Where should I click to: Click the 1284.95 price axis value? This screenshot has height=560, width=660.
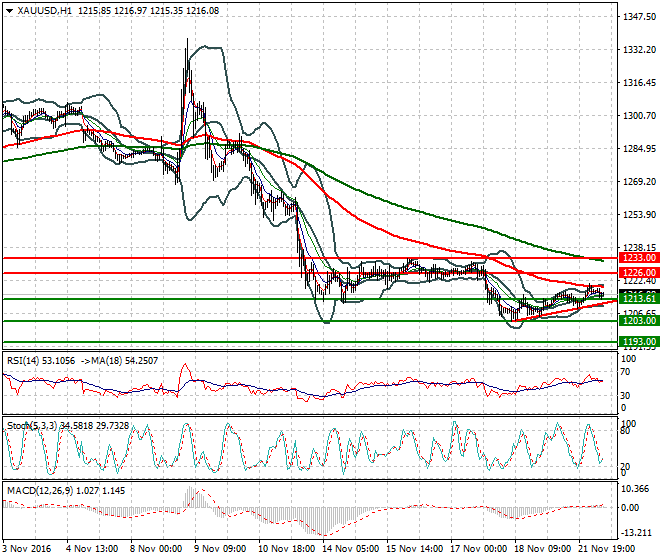[x=639, y=149]
